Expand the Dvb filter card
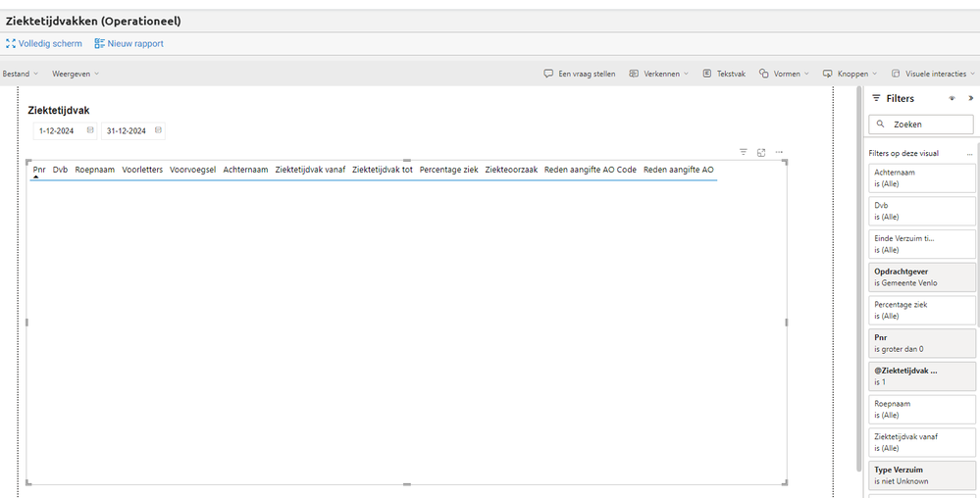Screen dimensions: 980x498 [x=922, y=211]
